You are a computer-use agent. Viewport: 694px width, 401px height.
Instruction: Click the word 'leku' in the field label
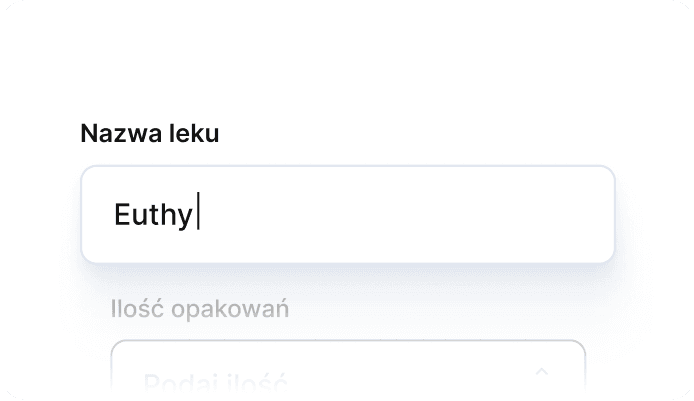click(x=194, y=134)
